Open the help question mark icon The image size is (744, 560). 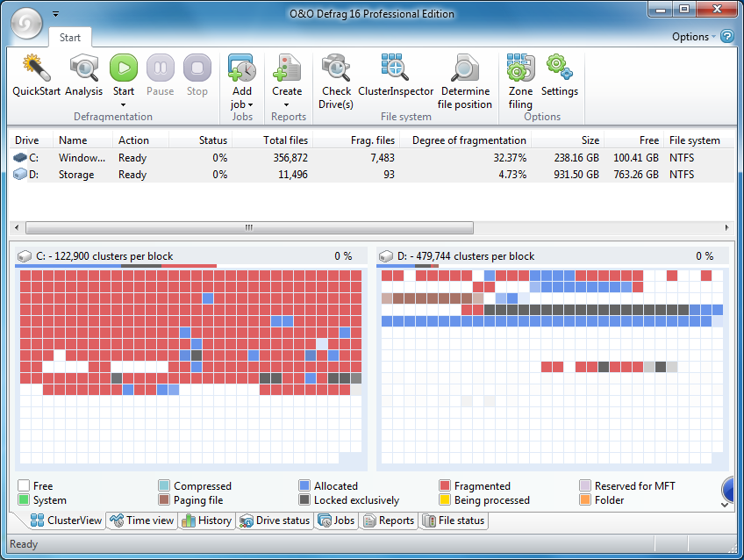[x=727, y=36]
